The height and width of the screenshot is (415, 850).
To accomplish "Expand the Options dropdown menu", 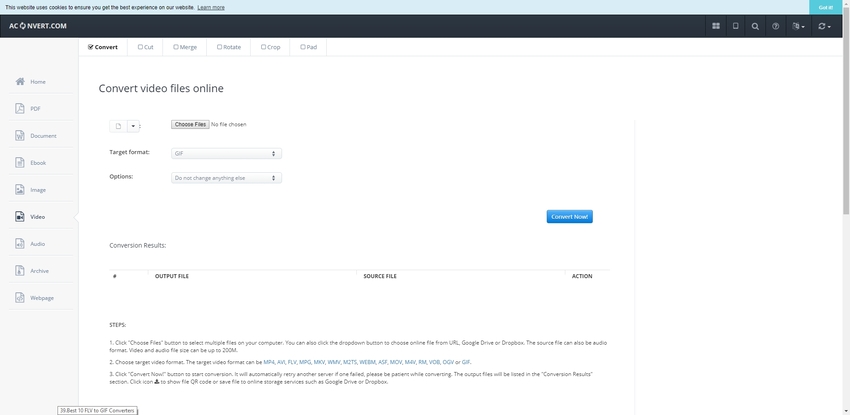I will point(227,178).
